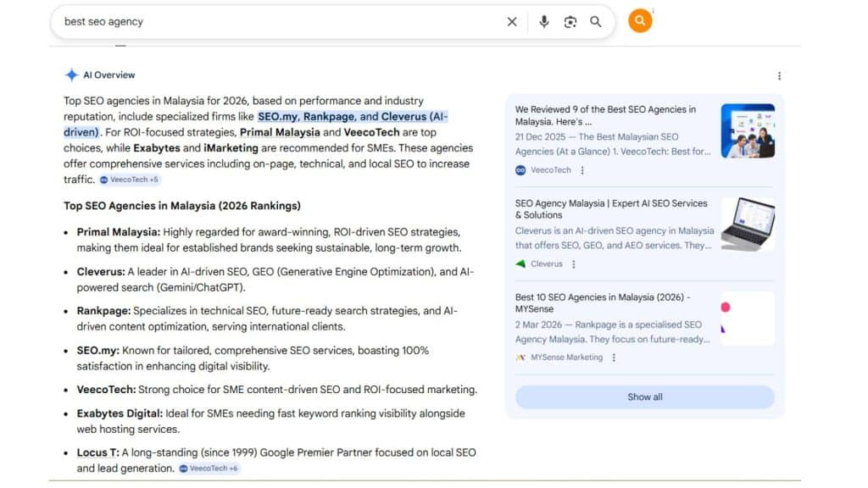Open image search with camera lens icon
Screen dimensions: 868x488
pyautogui.click(x=570, y=21)
